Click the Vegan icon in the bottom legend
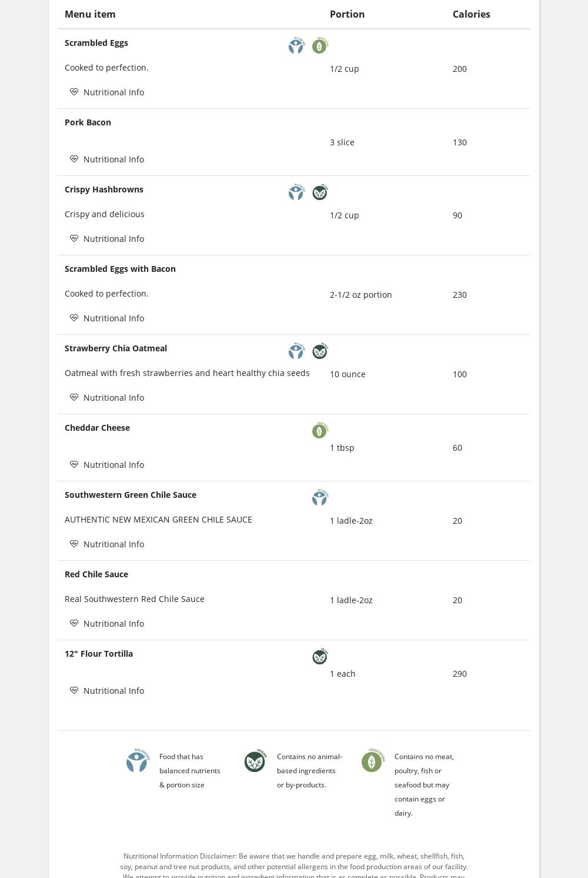The height and width of the screenshot is (878, 588). click(255, 762)
